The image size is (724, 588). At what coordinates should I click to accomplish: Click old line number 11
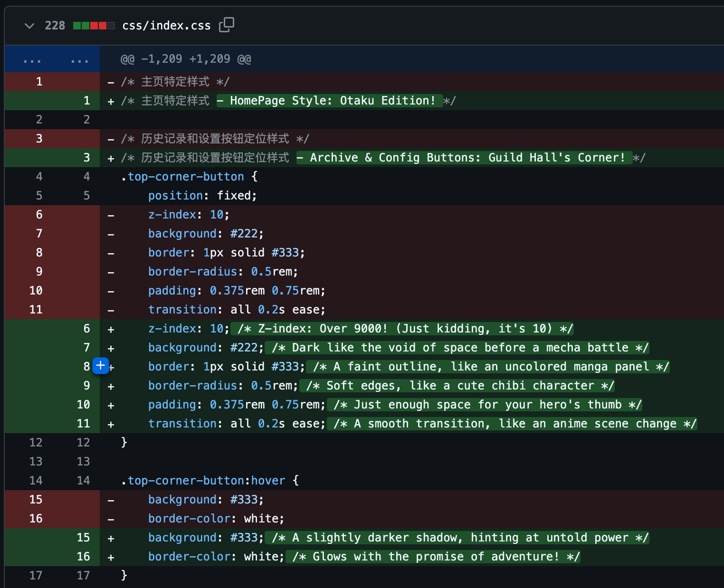[36, 310]
